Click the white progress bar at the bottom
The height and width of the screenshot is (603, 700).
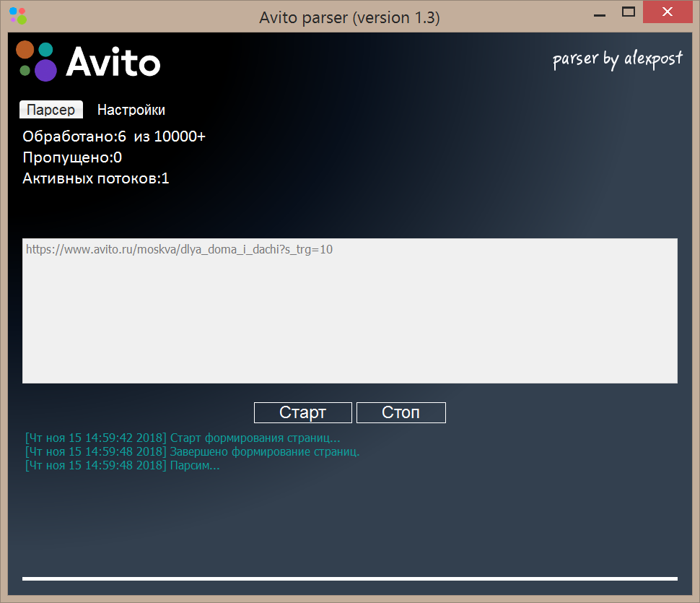coord(349,578)
